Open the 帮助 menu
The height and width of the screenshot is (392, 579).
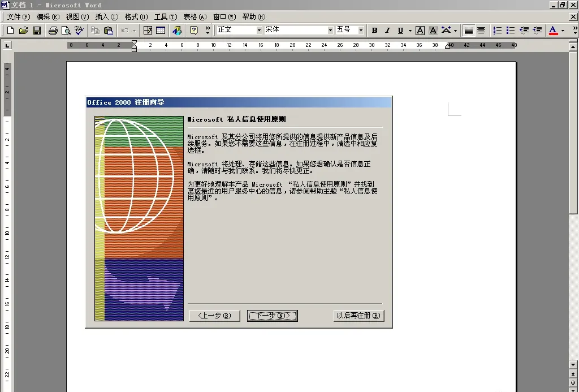click(x=254, y=16)
